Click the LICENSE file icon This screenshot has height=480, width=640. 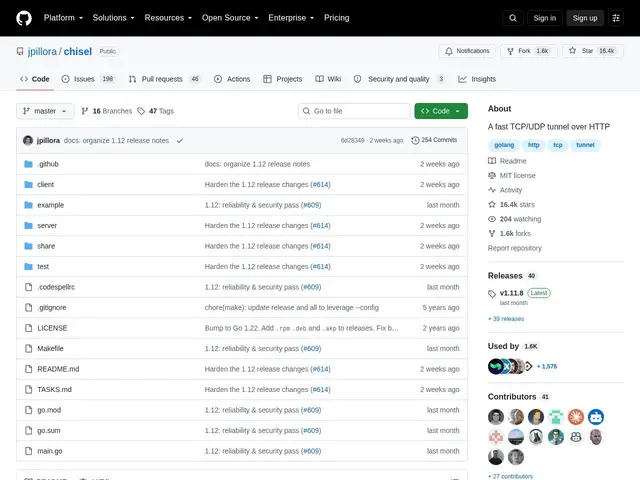point(28,328)
